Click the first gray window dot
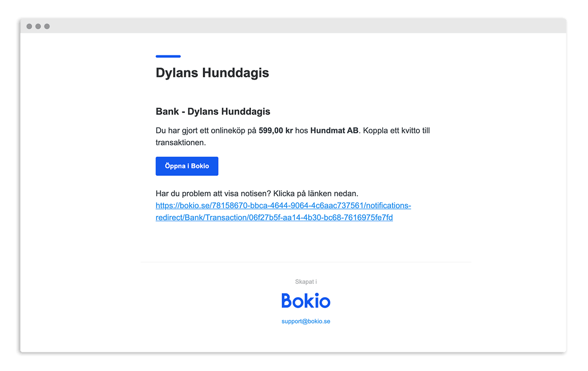588x371 pixels. pos(29,26)
